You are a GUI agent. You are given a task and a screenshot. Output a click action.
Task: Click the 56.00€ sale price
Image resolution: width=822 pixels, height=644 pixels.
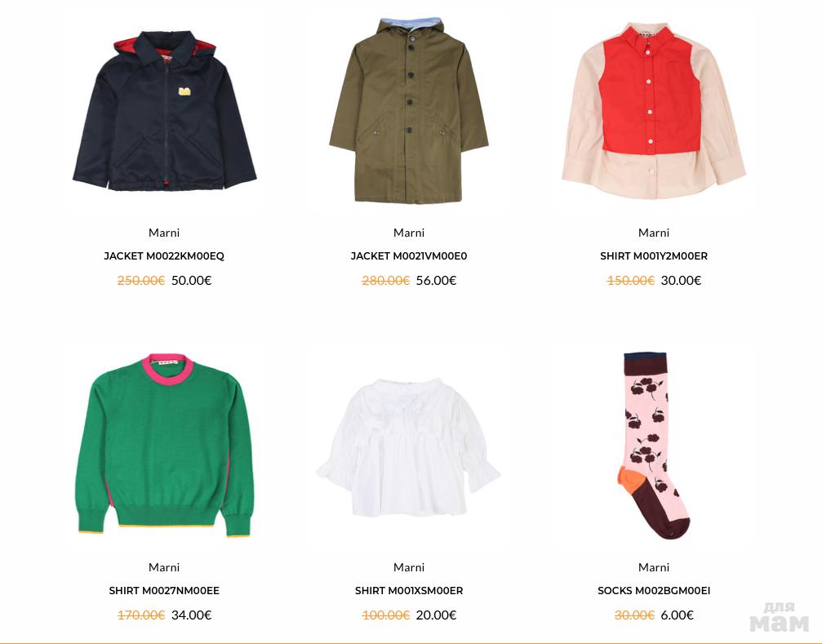(436, 280)
